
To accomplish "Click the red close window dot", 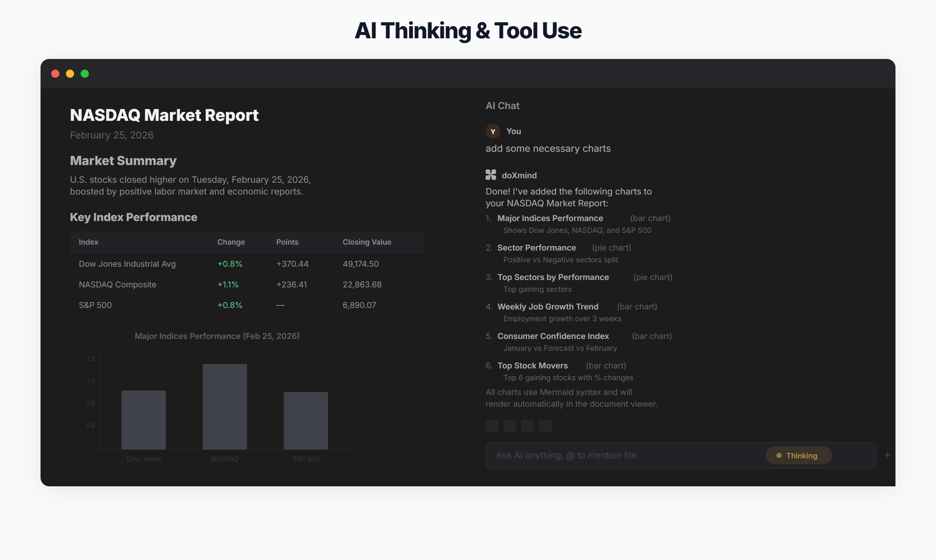I will (x=56, y=74).
